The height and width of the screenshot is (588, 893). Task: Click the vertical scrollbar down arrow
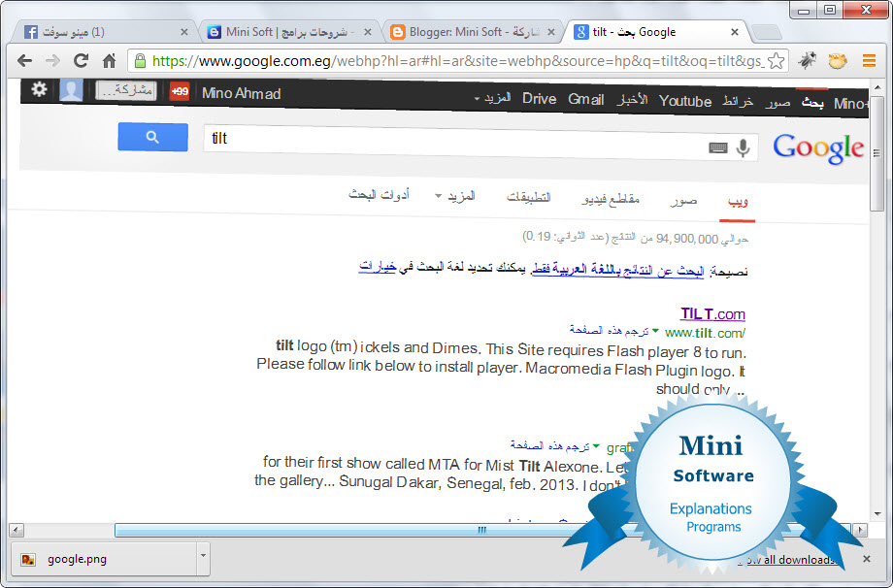click(877, 514)
